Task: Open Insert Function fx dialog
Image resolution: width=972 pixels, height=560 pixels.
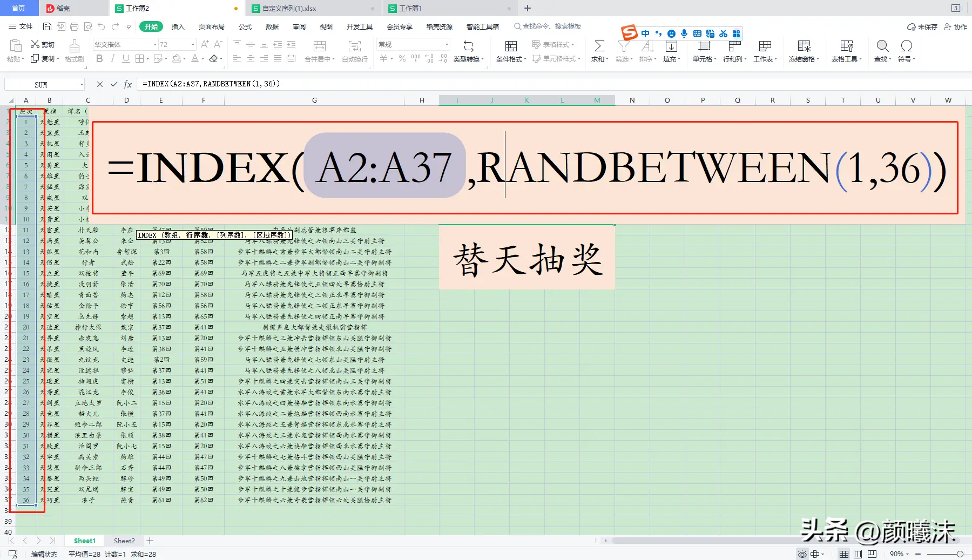Action: (128, 84)
